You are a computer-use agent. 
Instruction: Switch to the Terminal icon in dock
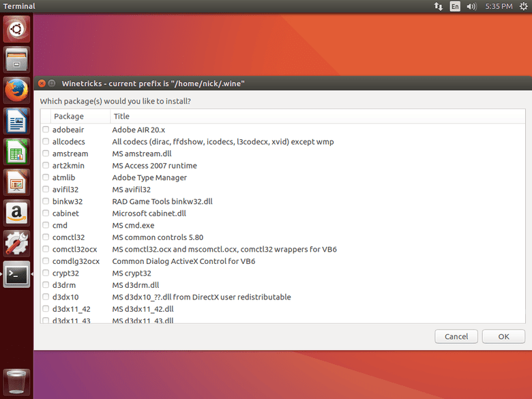click(16, 274)
